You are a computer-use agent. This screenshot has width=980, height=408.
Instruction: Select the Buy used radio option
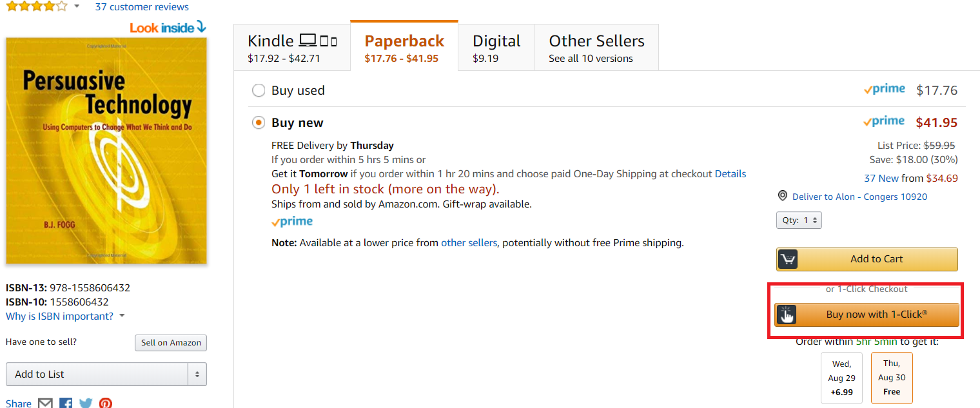[259, 91]
